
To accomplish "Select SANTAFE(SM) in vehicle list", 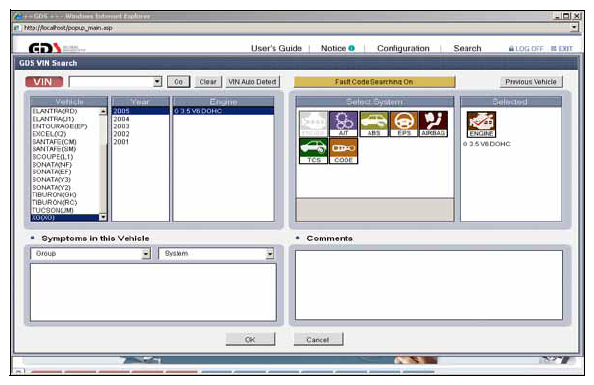I will (54, 149).
